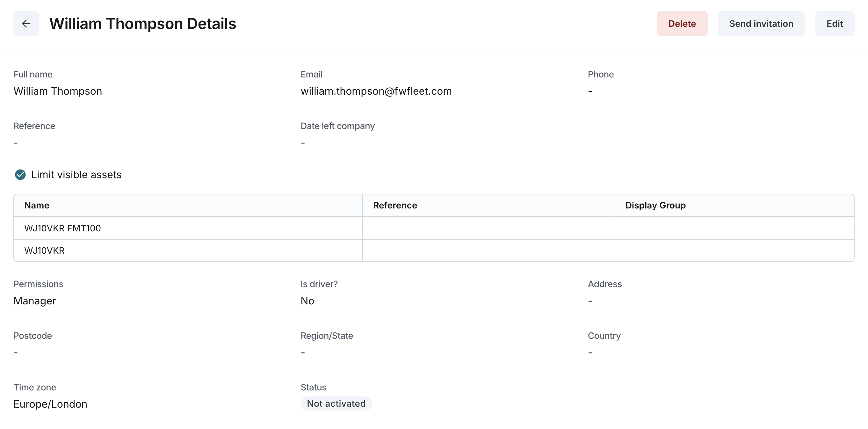
Task: Click the Is driver No value
Action: (x=307, y=301)
